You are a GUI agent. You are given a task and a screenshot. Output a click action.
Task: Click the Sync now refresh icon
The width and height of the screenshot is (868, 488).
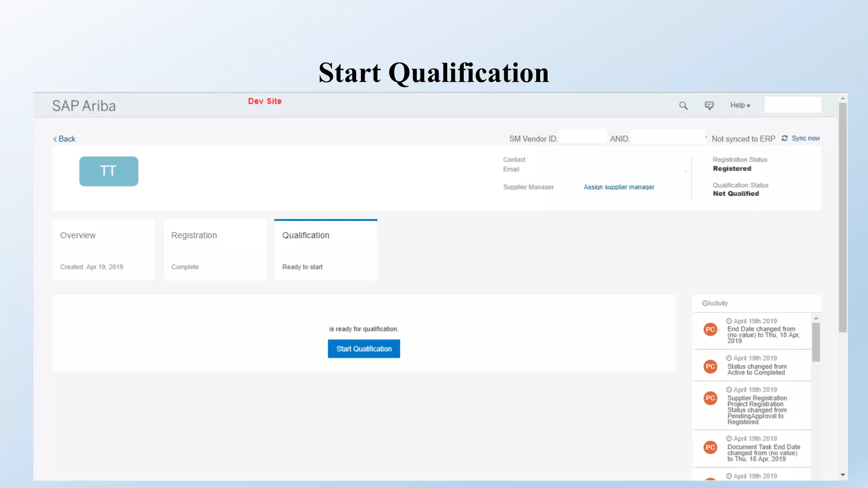pyautogui.click(x=785, y=138)
